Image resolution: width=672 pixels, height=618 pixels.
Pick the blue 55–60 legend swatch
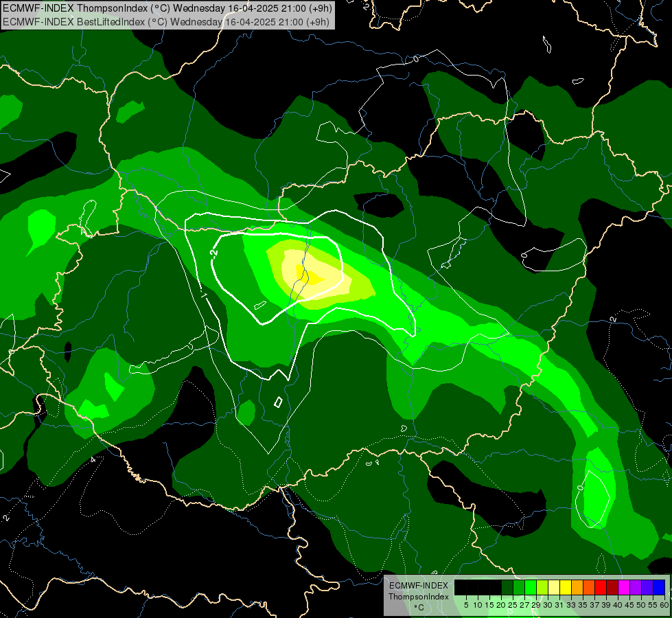click(x=659, y=587)
